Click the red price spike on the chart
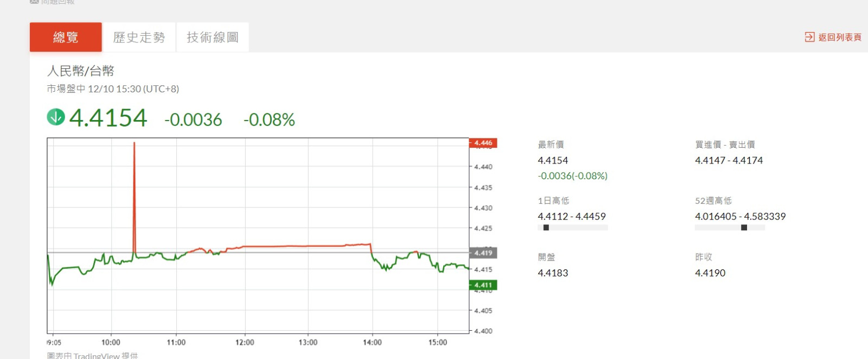This screenshot has width=868, height=359. click(134, 179)
